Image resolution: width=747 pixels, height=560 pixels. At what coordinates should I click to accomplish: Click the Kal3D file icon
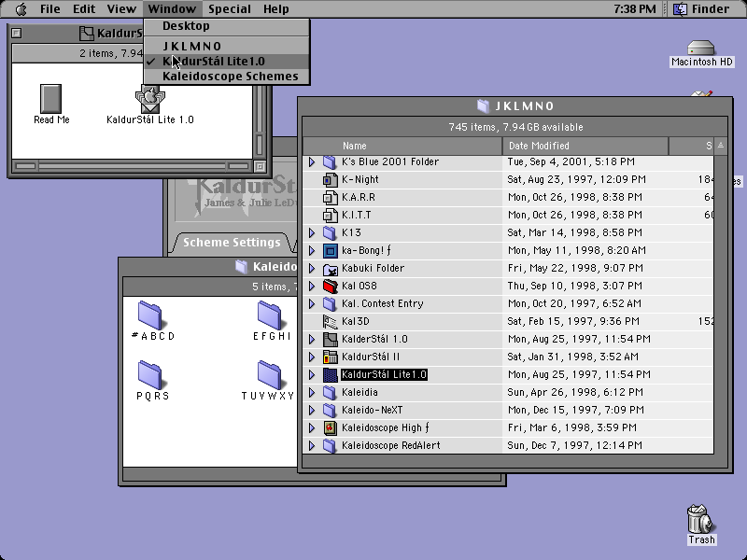[330, 321]
